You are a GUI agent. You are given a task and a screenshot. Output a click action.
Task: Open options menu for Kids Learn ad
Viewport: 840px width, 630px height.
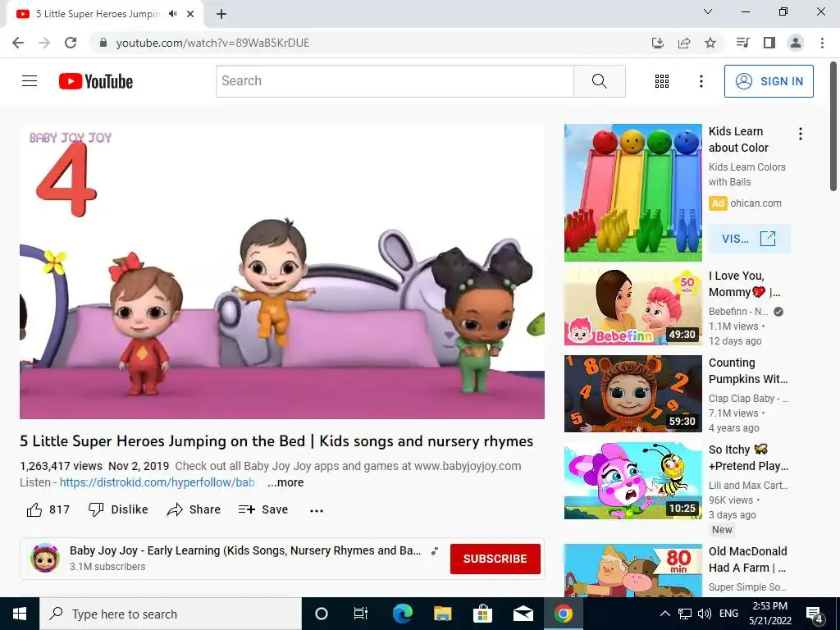click(801, 134)
